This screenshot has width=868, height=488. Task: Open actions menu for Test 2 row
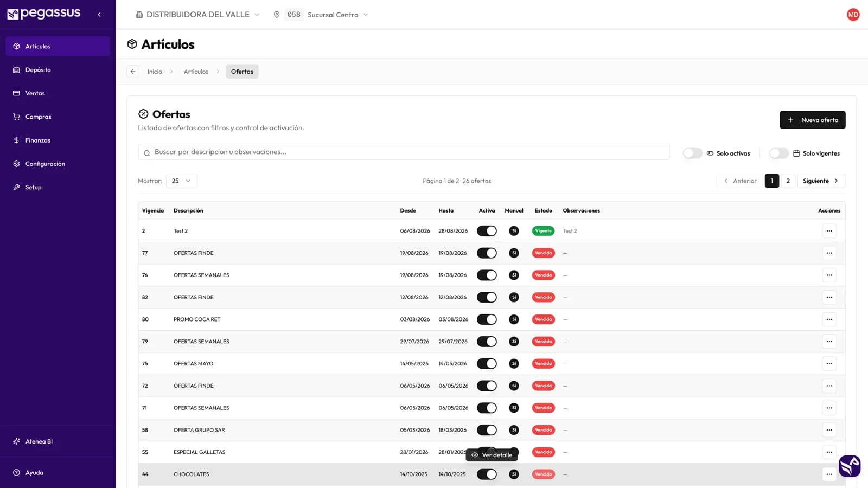coord(829,231)
